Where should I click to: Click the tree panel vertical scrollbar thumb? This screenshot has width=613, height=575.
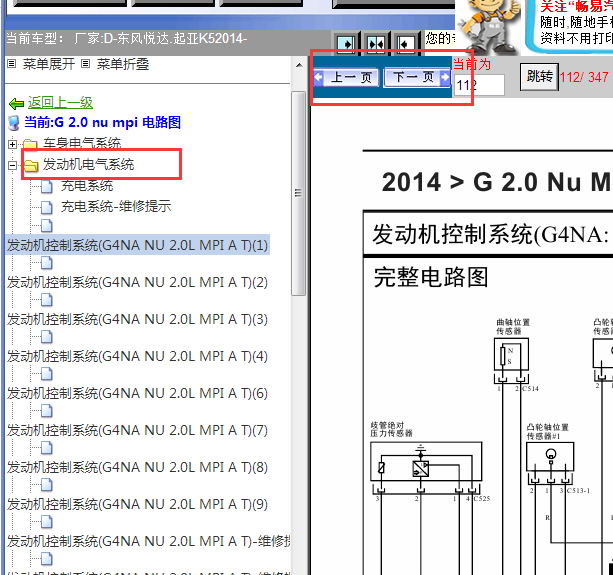pyautogui.click(x=298, y=193)
